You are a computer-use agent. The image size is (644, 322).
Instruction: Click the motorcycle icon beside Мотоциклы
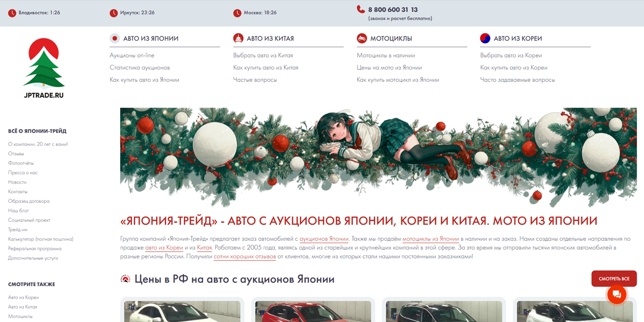[x=362, y=38]
